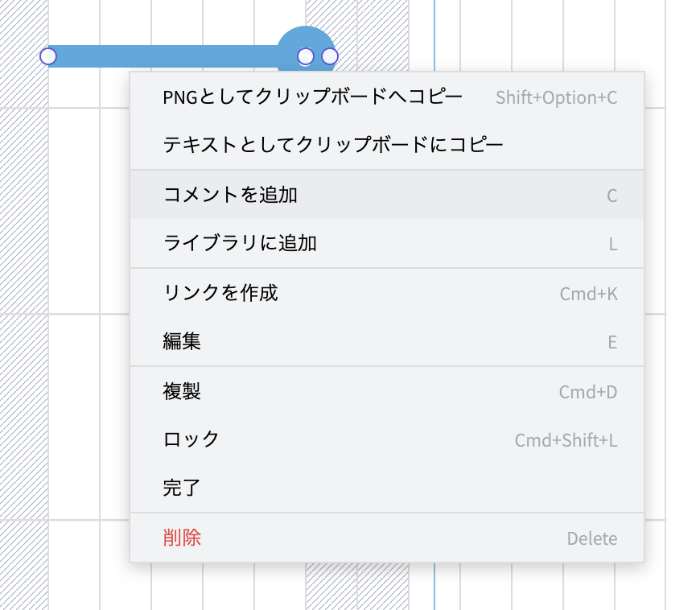Click the rightmost circular handle of the bar
The width and height of the screenshot is (700, 610).
tap(329, 56)
